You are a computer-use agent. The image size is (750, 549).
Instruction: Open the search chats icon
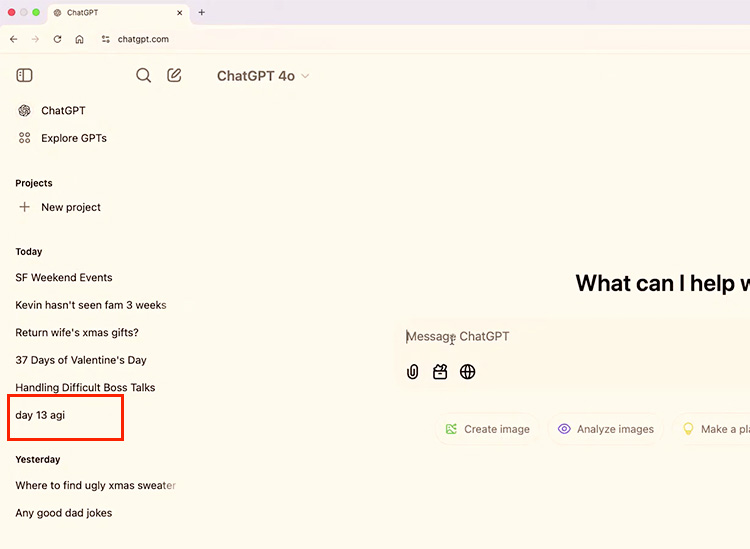[143, 76]
